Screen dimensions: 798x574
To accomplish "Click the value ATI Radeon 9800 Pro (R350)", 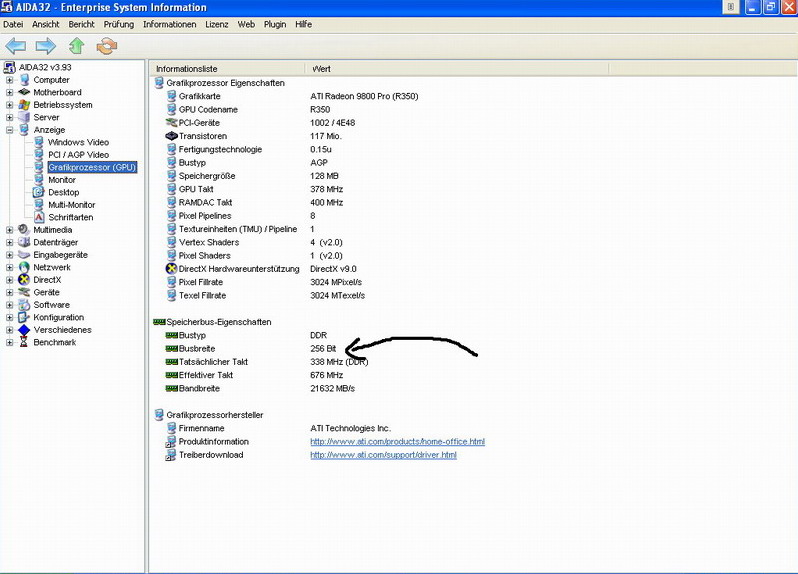I will coord(364,96).
